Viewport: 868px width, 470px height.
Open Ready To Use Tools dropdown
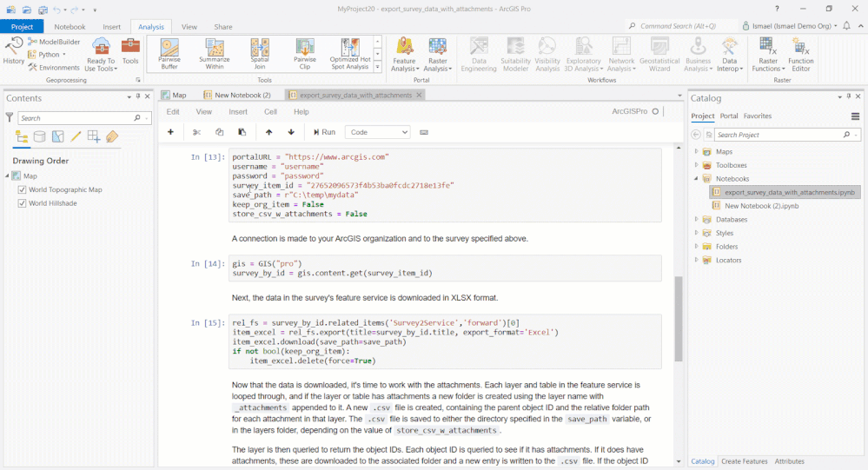coord(101,54)
